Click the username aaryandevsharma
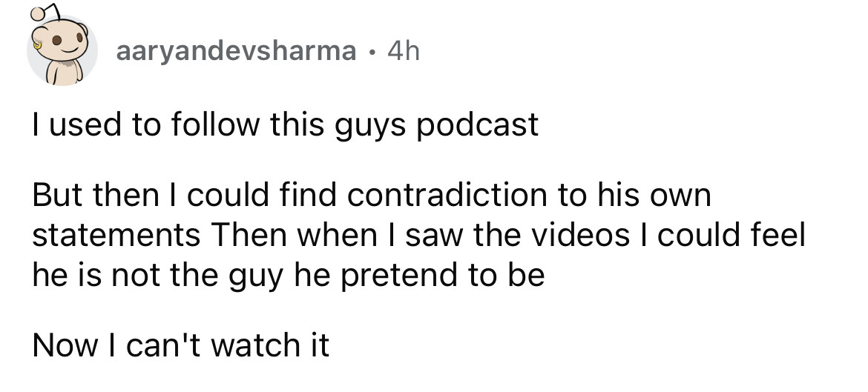 click(x=237, y=51)
